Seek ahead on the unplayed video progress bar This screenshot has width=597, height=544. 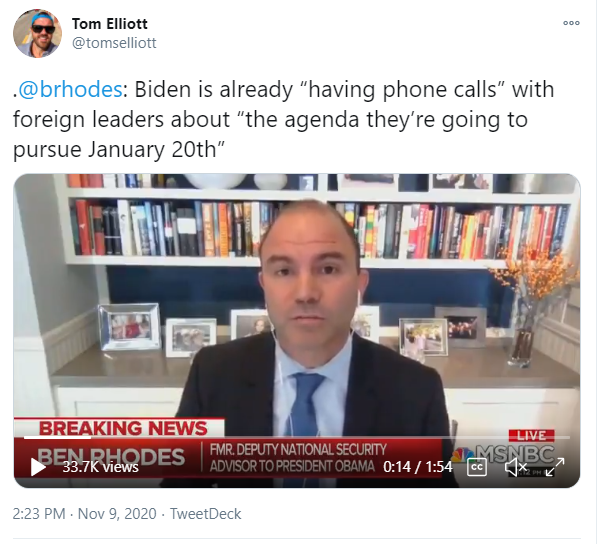(330, 437)
